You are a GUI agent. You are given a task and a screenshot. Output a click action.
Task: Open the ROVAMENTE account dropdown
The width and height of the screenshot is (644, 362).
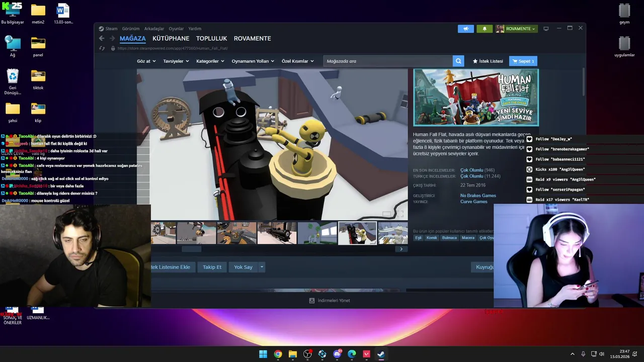pos(517,29)
